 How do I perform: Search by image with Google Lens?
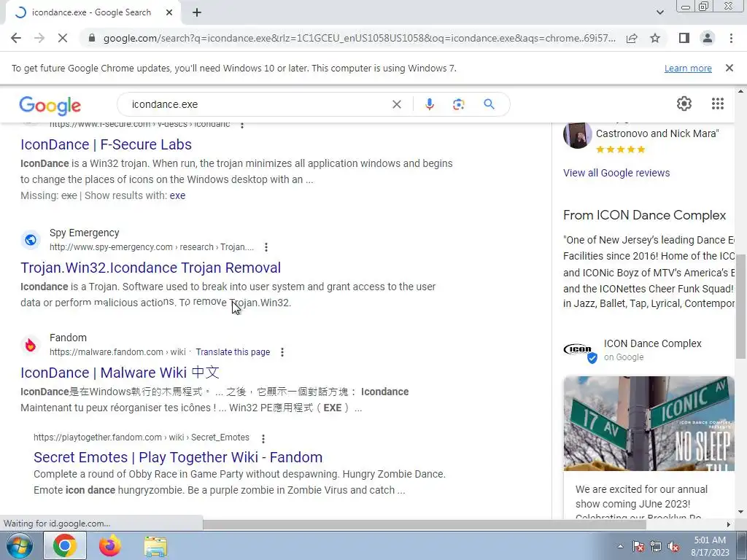(458, 104)
